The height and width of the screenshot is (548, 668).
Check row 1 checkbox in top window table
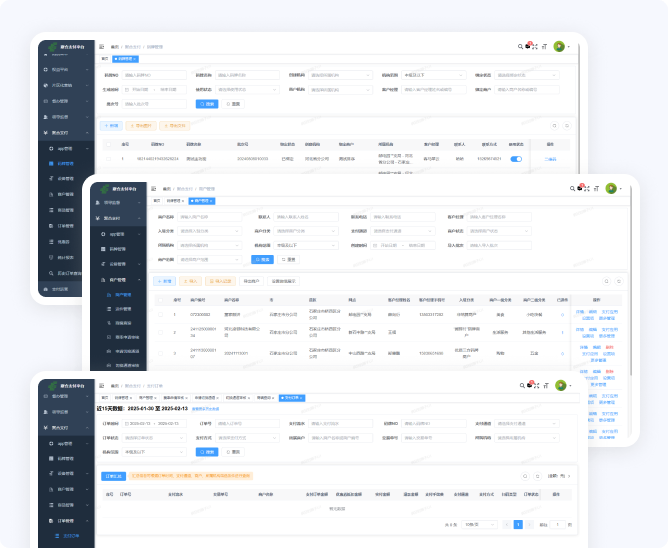(x=109, y=159)
